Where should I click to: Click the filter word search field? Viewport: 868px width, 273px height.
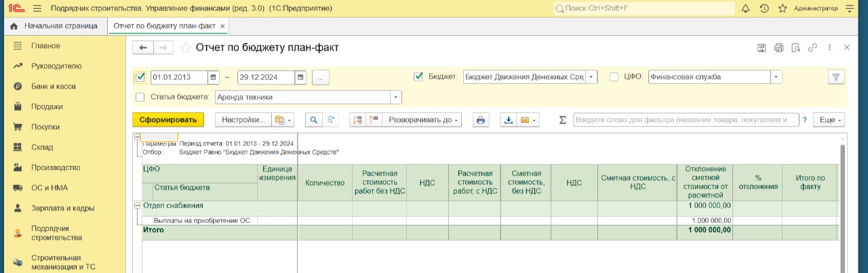(686, 120)
